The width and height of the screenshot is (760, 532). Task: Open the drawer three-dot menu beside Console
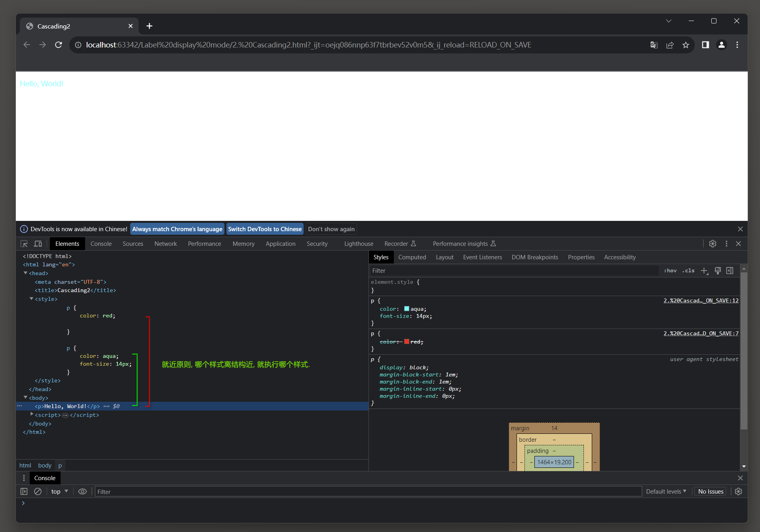click(24, 478)
